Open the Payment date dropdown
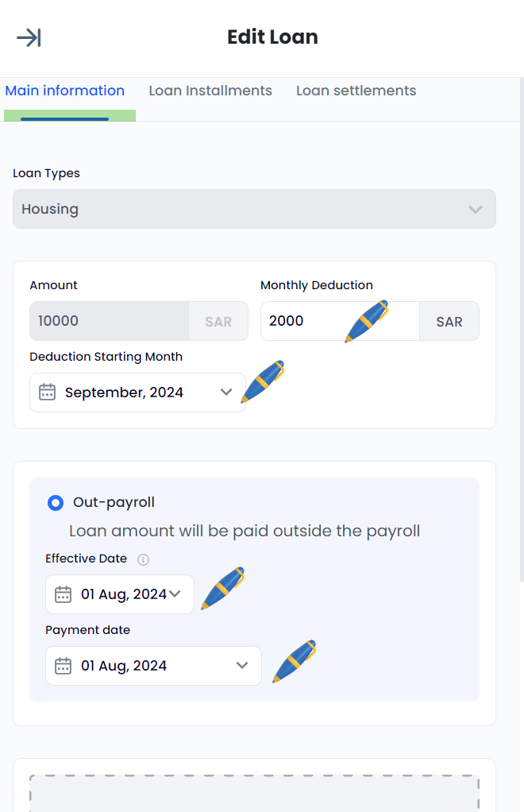 (242, 665)
